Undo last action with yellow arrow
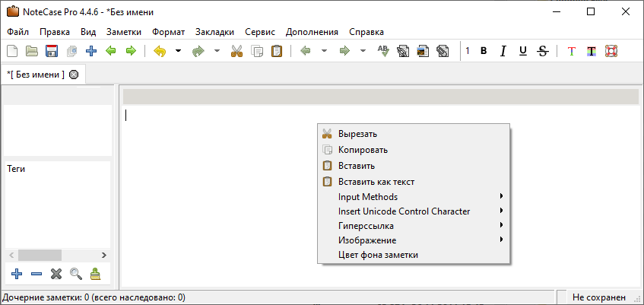Viewport: 644px width, 305px height. click(x=160, y=52)
